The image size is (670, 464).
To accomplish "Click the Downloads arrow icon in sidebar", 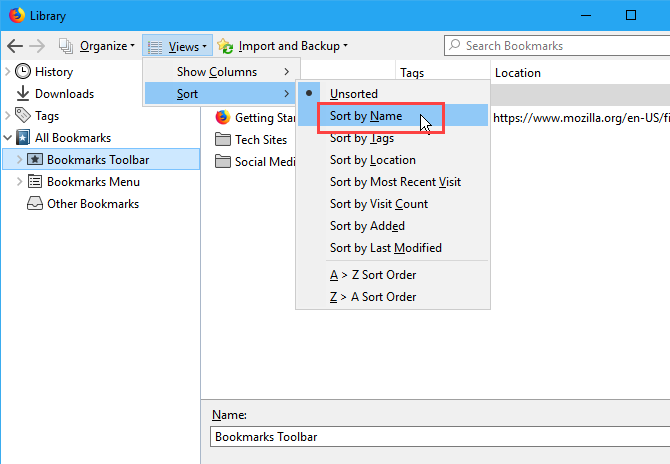I will click(x=24, y=94).
